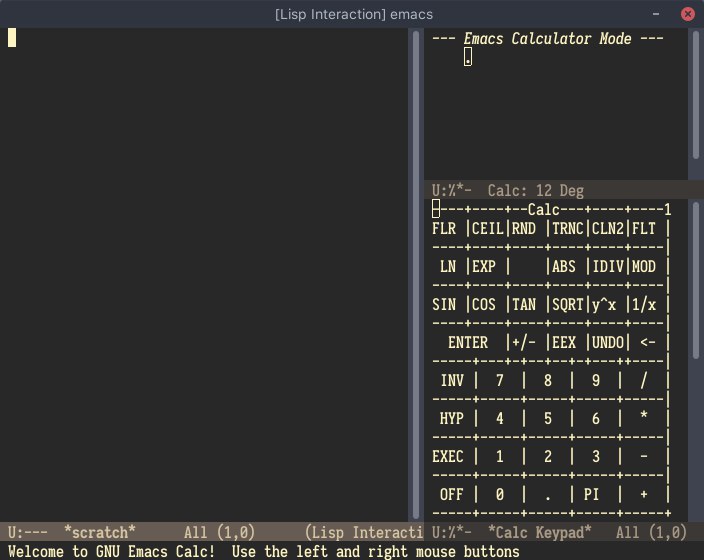Select the RND rounding key

click(524, 229)
